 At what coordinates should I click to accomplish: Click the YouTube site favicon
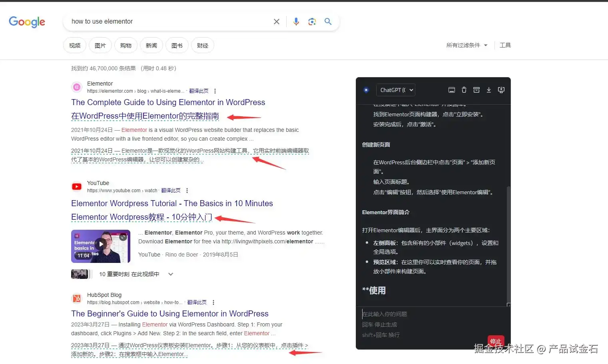point(77,187)
